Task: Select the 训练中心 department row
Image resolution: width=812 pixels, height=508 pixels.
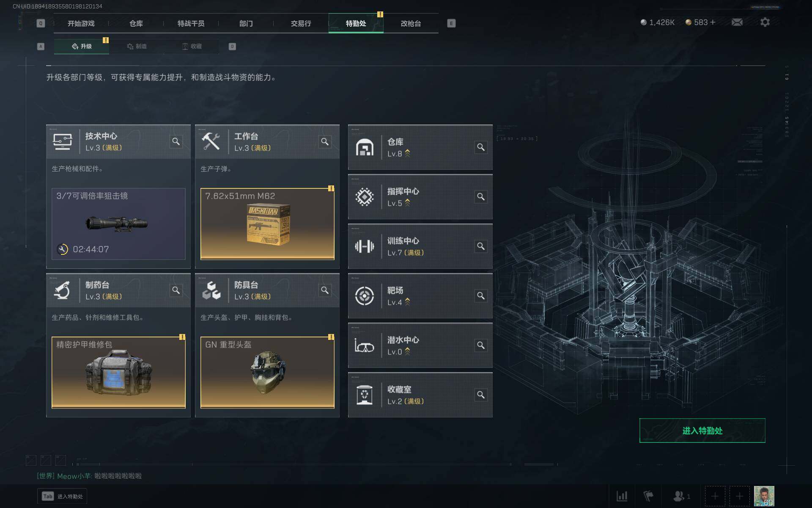Action: point(420,246)
